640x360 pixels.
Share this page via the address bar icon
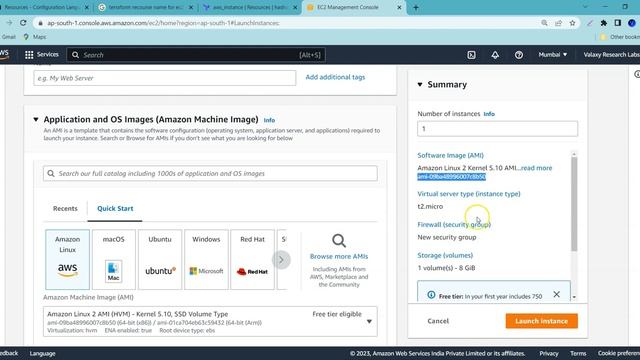pos(558,23)
